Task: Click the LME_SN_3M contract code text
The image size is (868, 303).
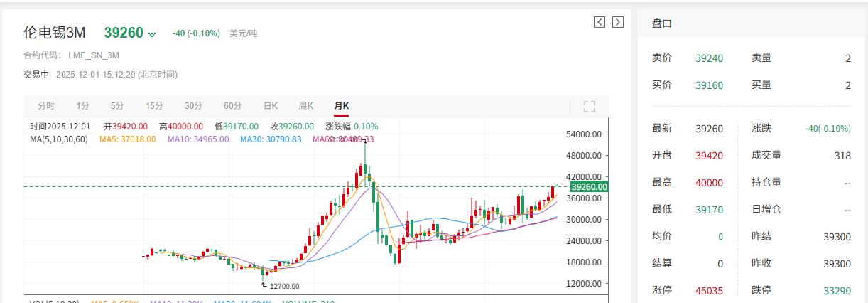Action: (x=94, y=55)
